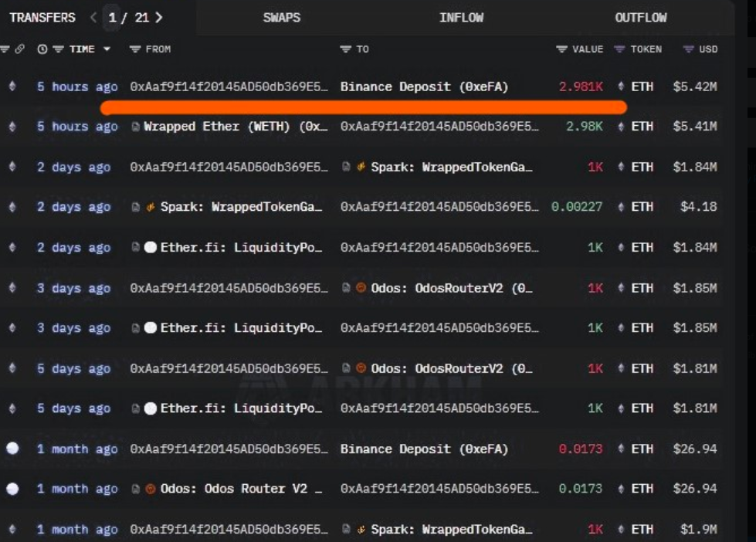The image size is (756, 542).
Task: Click the Ether.fi logo in the 2 days ago row
Action: [151, 247]
